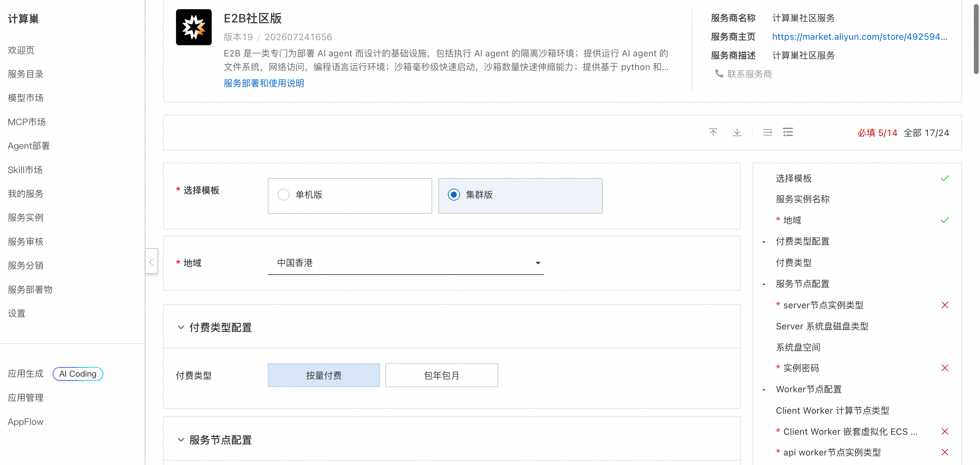Open AppFlow in sidebar
The width and height of the screenshot is (980, 465).
[25, 422]
